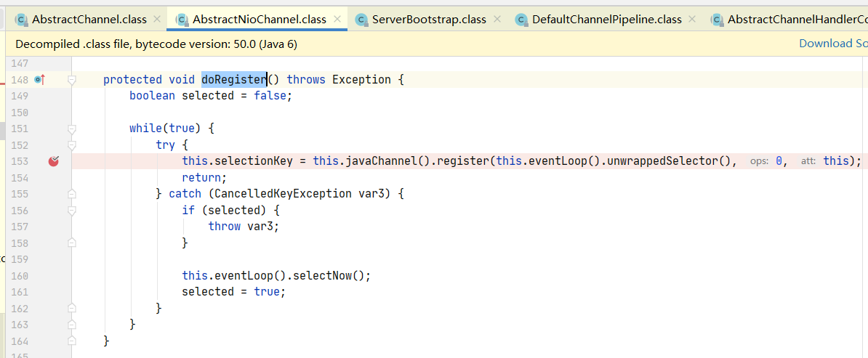Collapse the try block fold on line 152
Screen dimensions: 868x358
coord(71,145)
